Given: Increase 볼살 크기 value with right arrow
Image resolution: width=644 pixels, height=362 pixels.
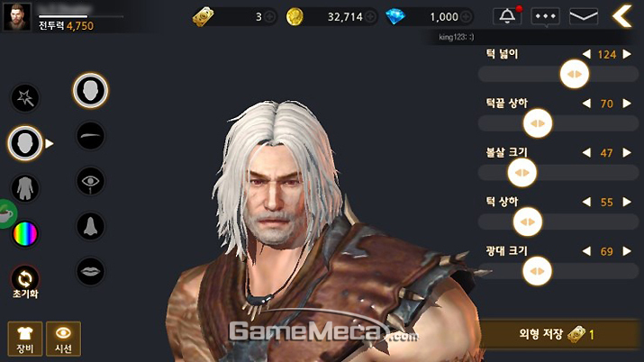Looking at the screenshot, I should click(627, 153).
